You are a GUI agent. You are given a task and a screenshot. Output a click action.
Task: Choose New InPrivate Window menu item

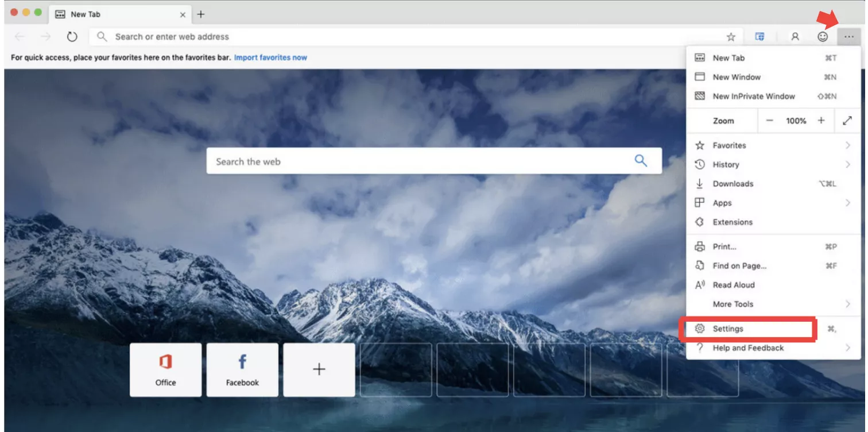click(753, 96)
